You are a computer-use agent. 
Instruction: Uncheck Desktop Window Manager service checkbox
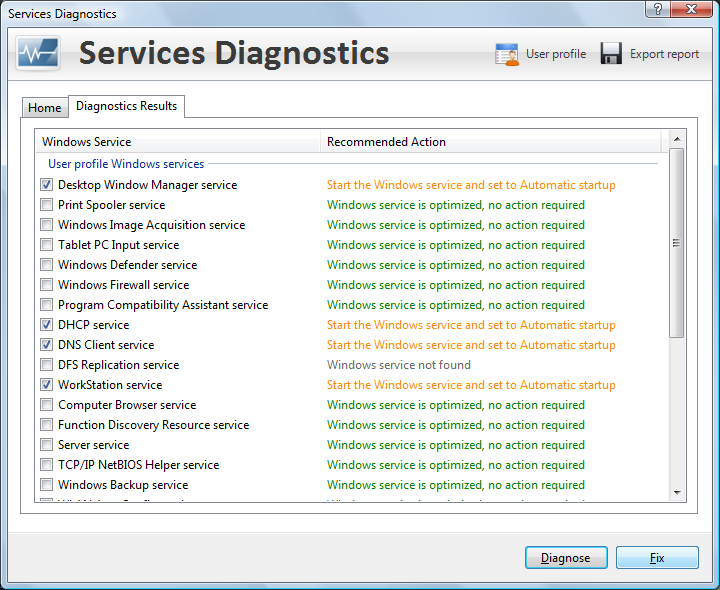click(x=46, y=185)
